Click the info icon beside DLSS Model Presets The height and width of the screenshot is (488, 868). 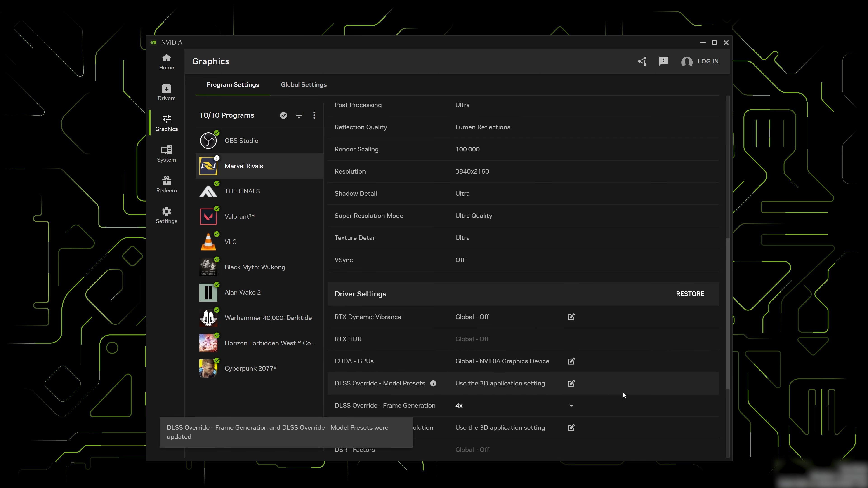[x=433, y=383]
